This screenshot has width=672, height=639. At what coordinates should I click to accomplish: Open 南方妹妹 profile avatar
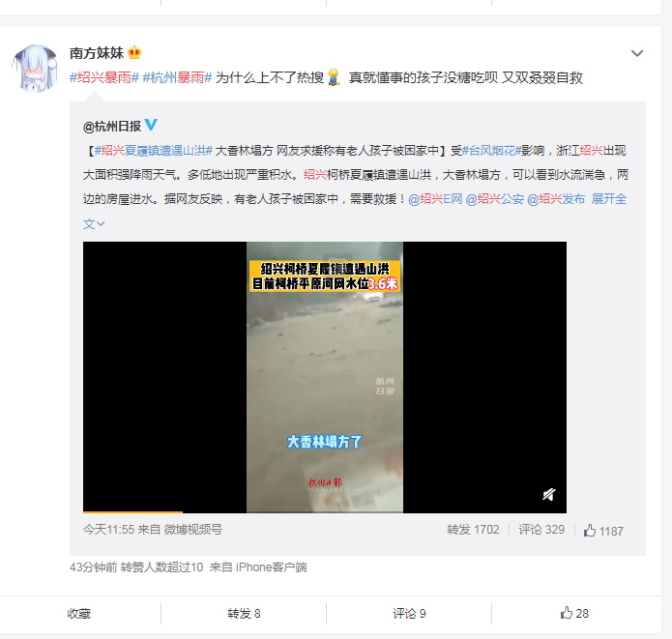coord(36,68)
